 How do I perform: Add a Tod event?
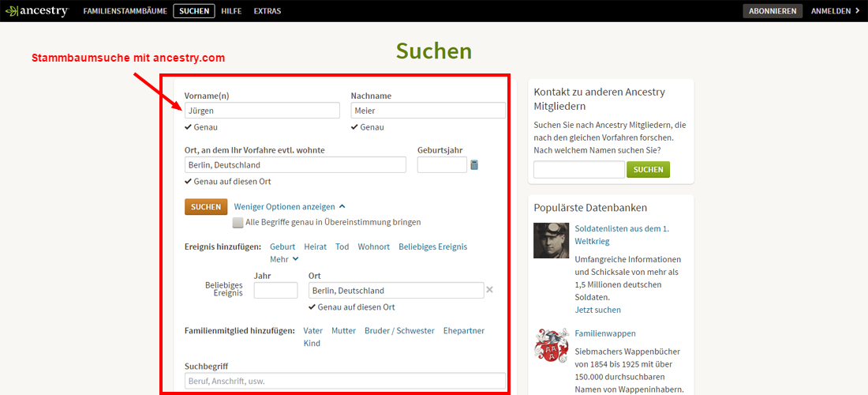coord(342,246)
